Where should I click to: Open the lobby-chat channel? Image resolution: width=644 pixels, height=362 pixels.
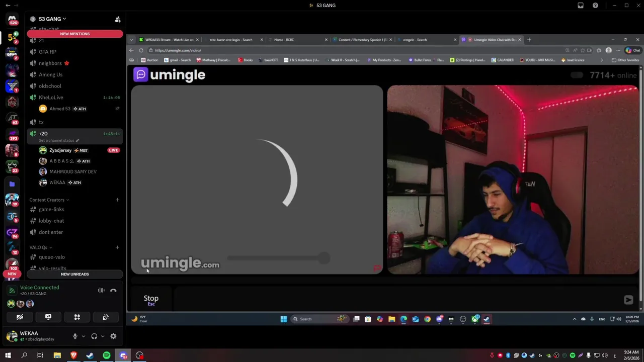[x=75, y=221]
